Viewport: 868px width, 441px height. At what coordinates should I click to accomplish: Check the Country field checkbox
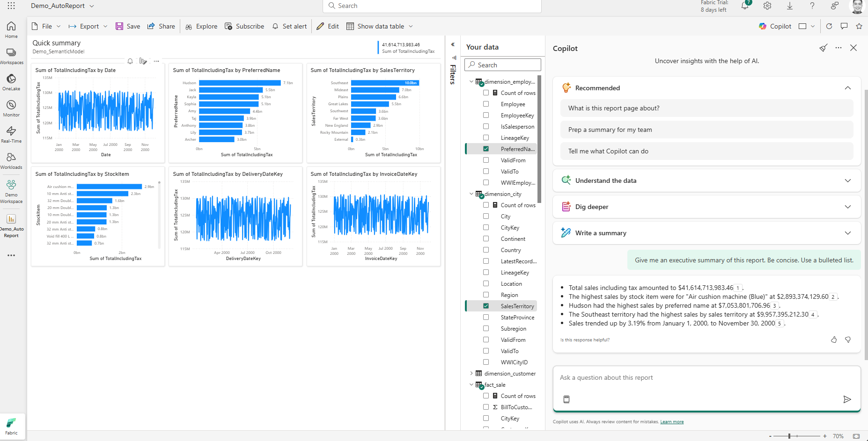coord(486,250)
